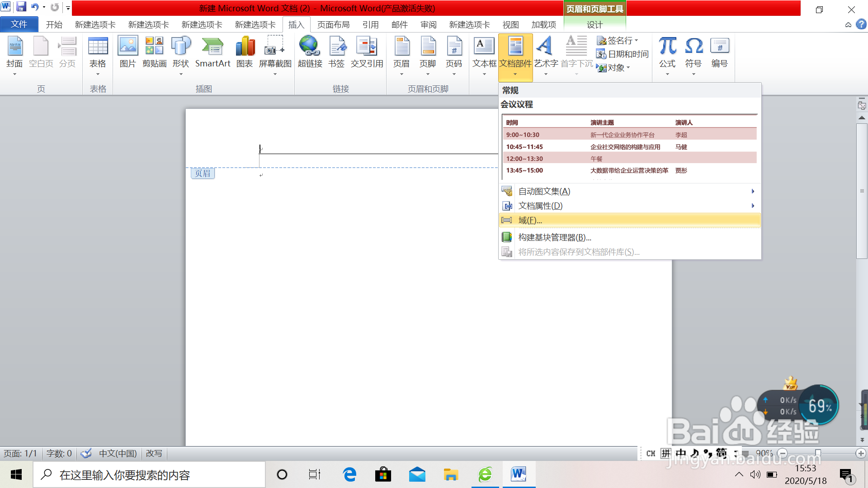Open 构建基块管理器(B)...
This screenshot has height=488, width=868.
tap(555, 238)
